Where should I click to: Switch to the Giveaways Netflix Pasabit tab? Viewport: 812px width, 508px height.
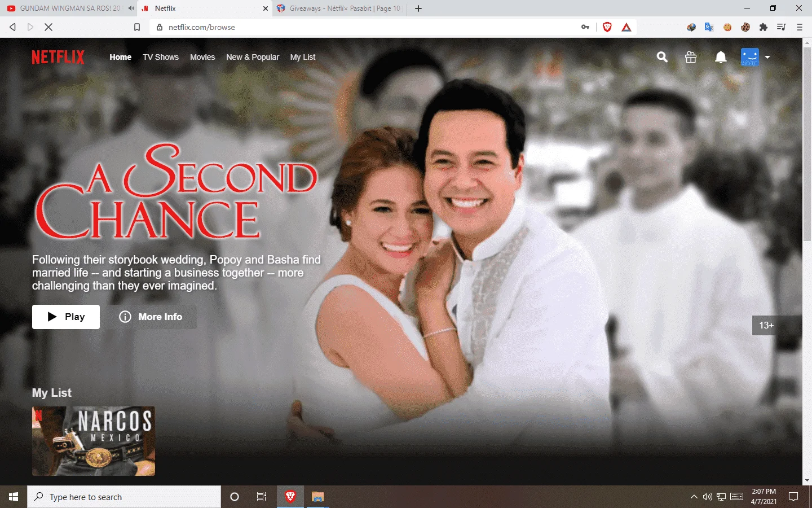[338, 8]
